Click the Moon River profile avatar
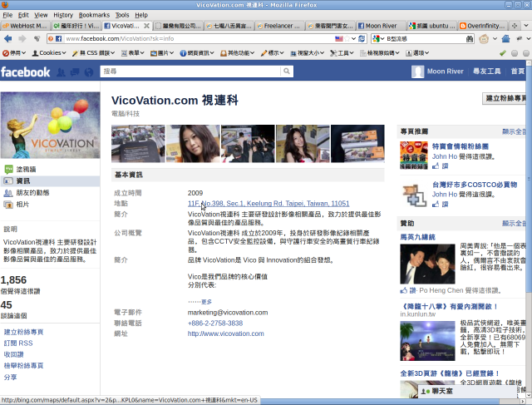This screenshot has width=532, height=405. (x=417, y=72)
